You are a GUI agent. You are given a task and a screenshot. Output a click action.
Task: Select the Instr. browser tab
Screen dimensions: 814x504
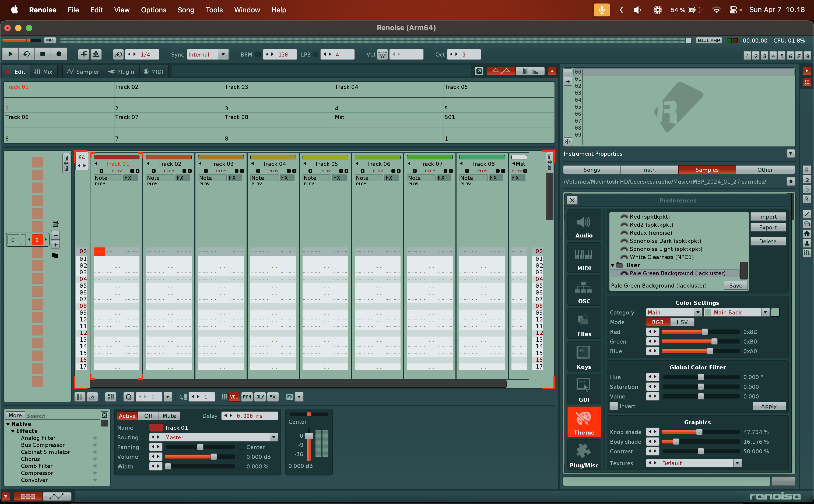(649, 170)
